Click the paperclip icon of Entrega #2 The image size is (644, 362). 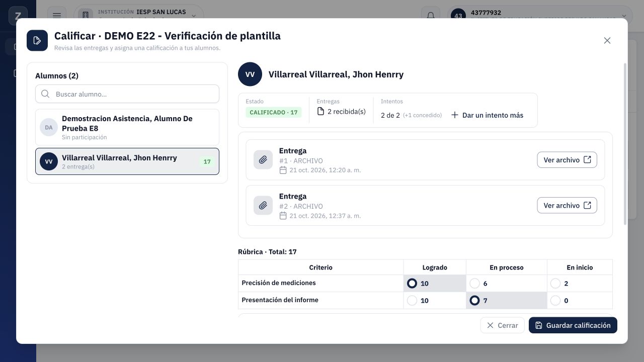(263, 206)
